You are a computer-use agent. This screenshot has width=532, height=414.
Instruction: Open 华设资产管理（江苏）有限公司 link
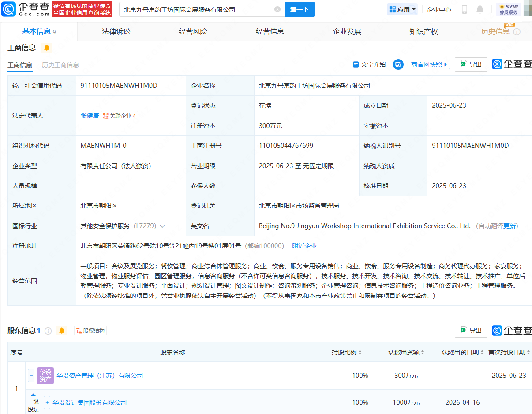tap(100, 376)
